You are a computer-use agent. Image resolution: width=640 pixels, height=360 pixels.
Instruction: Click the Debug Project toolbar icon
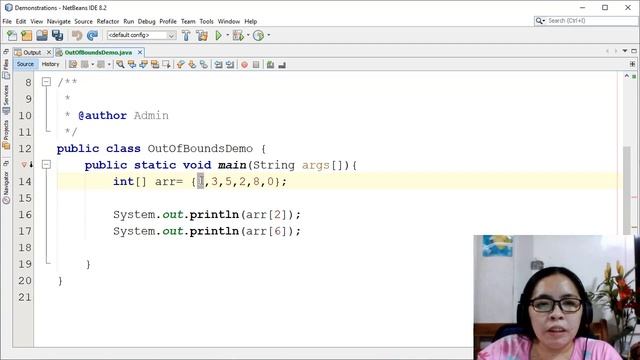click(238, 36)
